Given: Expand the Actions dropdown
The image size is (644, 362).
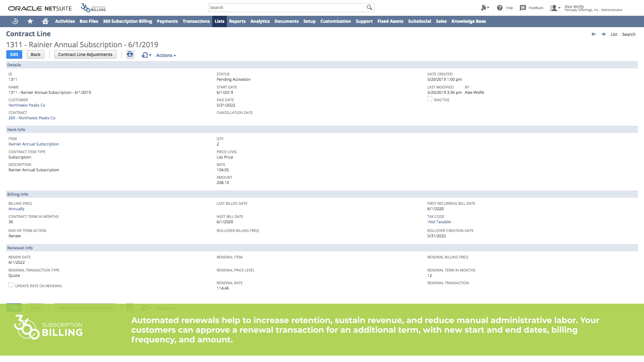Looking at the screenshot, I should 166,55.
